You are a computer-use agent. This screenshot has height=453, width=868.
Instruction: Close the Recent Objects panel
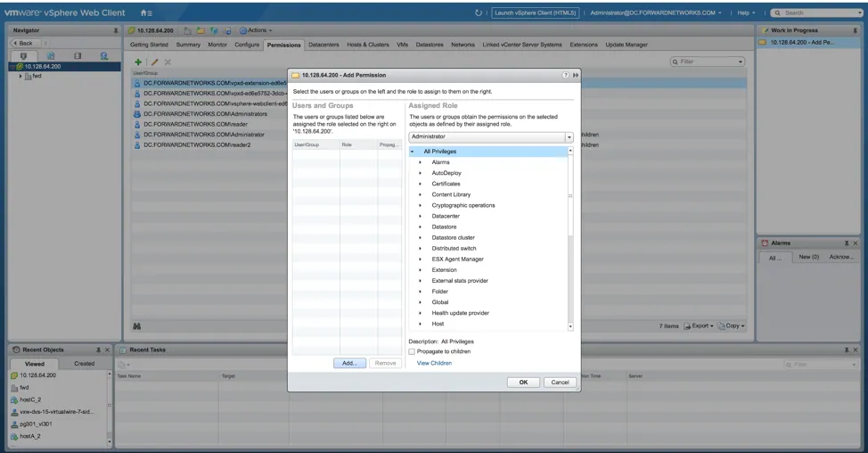pos(108,350)
